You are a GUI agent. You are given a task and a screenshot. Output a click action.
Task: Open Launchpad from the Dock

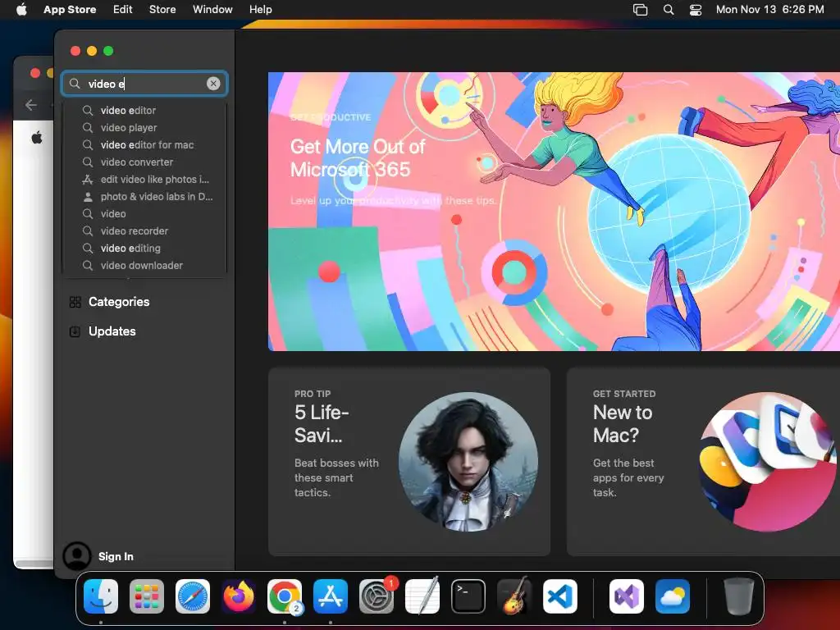[x=147, y=596]
